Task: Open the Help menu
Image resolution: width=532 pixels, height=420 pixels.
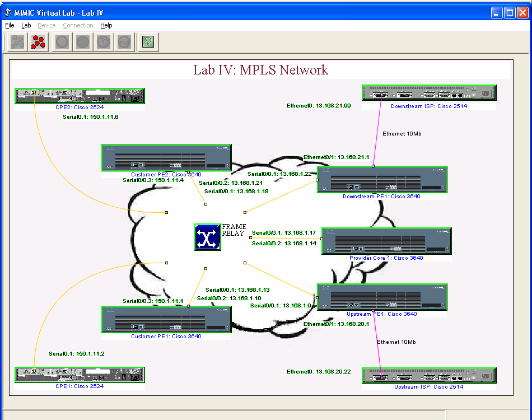Action: 106,25
